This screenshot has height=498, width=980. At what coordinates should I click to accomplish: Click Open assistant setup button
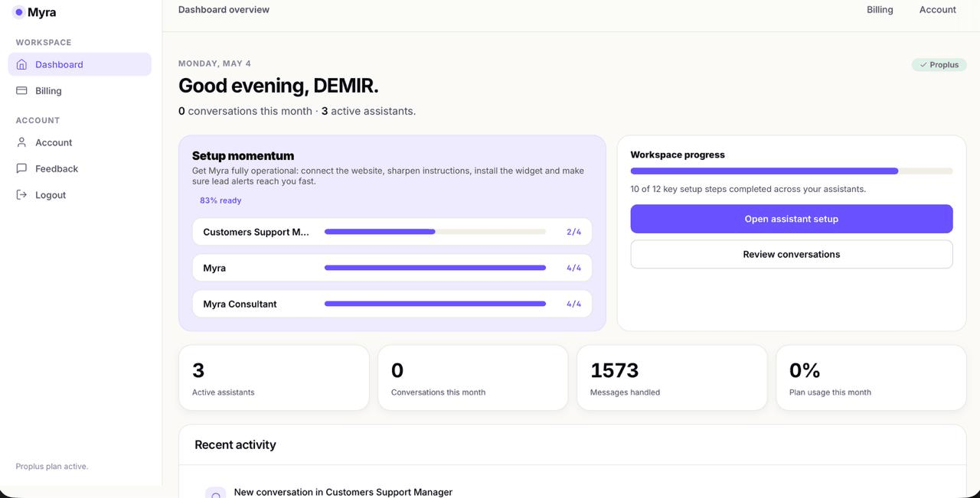pyautogui.click(x=792, y=219)
